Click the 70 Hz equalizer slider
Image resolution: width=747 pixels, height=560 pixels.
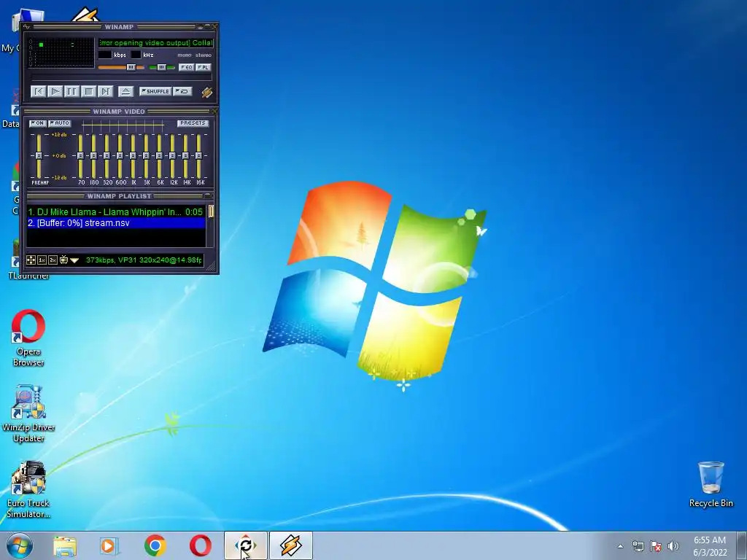(80, 156)
